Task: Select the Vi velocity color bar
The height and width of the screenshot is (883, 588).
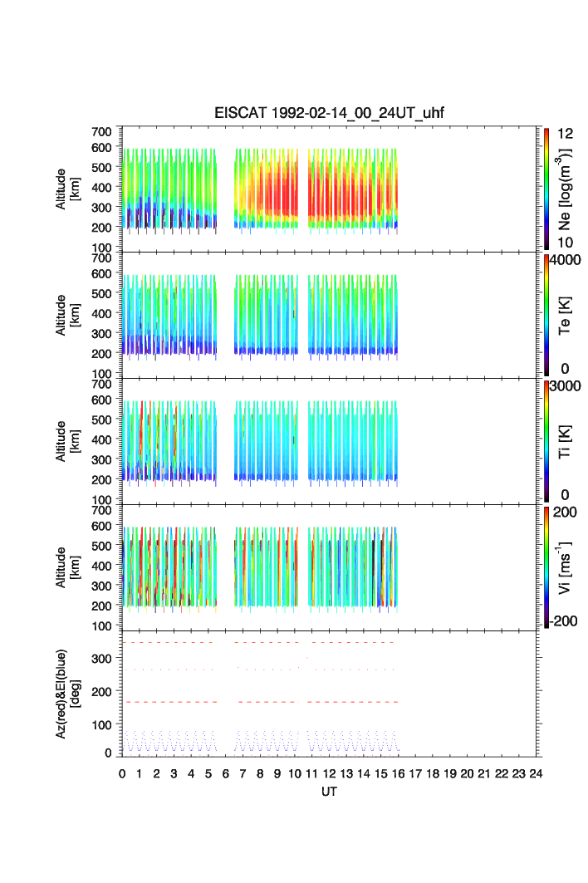Action: 546,567
